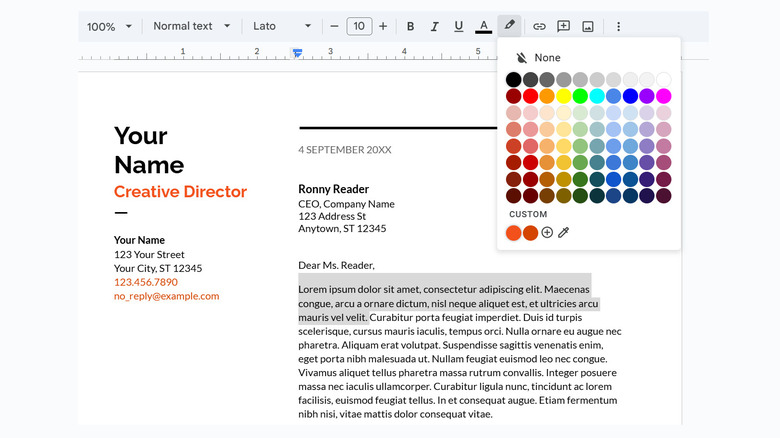Decrease font size with minus button
This screenshot has width=780, height=438.
click(334, 26)
